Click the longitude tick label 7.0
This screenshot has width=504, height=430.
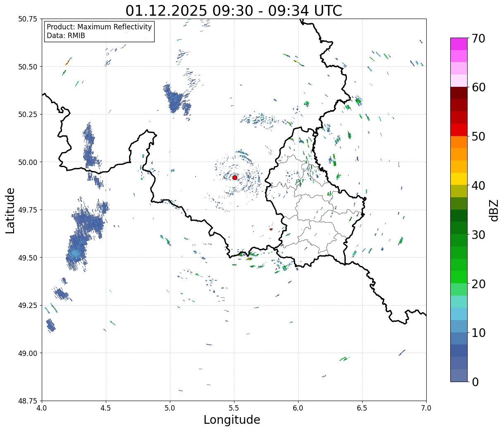click(426, 408)
